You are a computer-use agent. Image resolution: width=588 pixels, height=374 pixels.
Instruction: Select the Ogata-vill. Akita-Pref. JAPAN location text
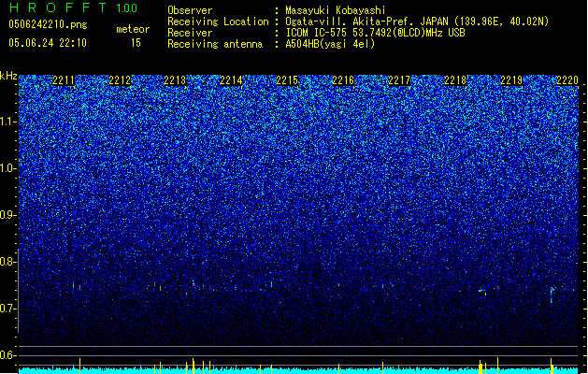(x=417, y=22)
